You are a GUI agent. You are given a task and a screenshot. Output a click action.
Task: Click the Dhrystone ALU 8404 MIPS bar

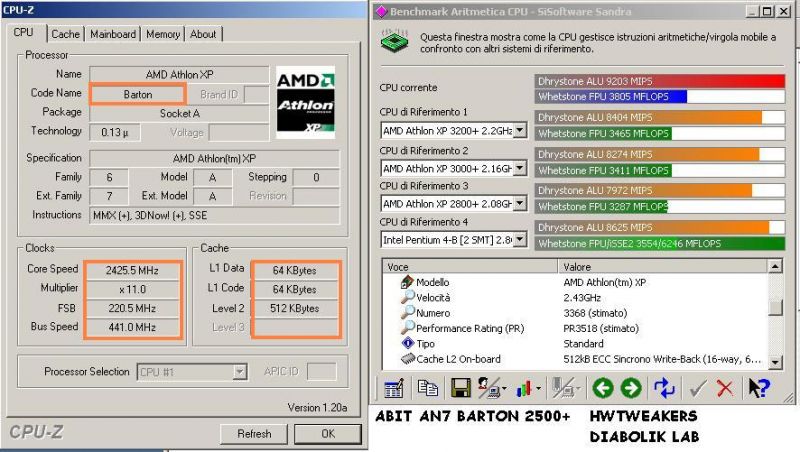(648, 117)
